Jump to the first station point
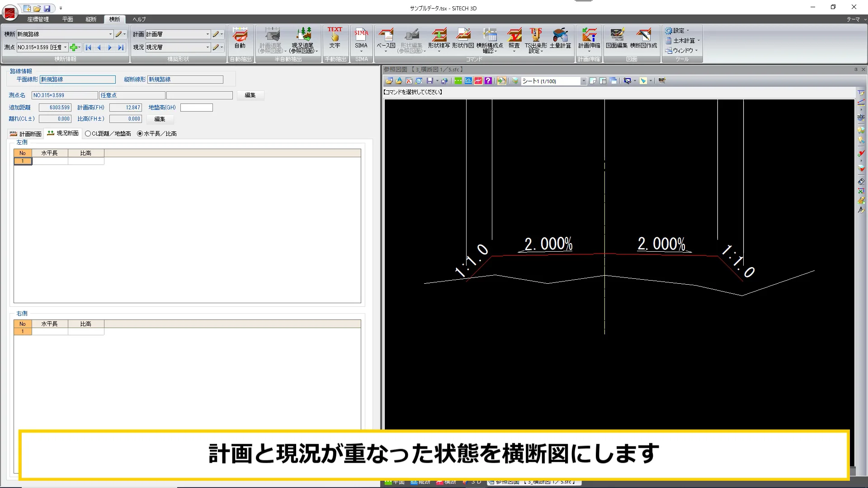Image resolution: width=868 pixels, height=488 pixels. (89, 47)
